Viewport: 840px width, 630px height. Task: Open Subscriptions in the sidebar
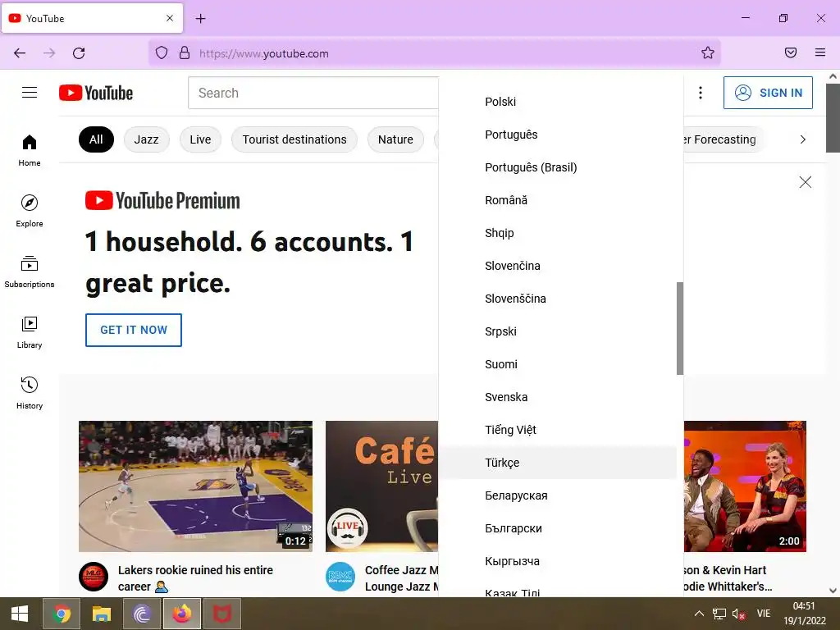[30, 272]
